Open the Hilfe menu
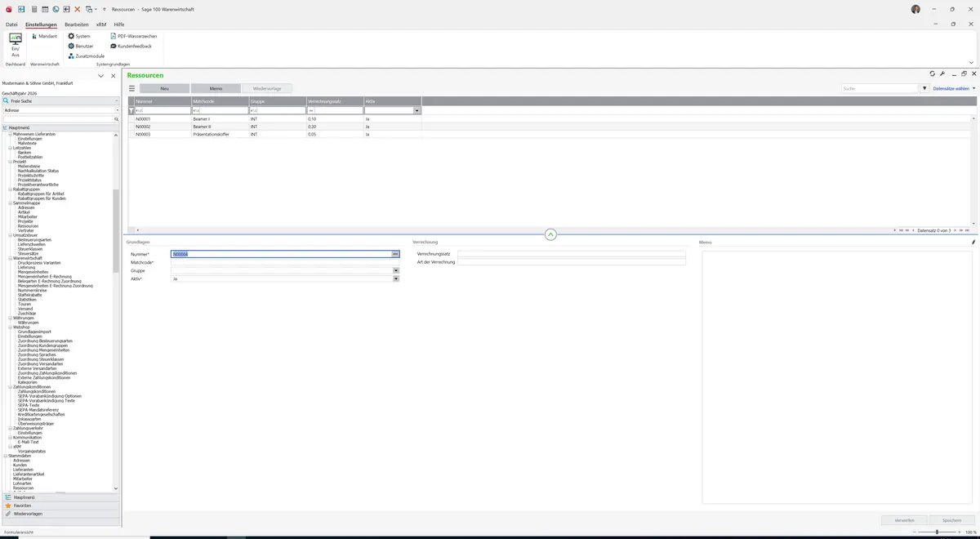This screenshot has width=980, height=539. click(119, 24)
